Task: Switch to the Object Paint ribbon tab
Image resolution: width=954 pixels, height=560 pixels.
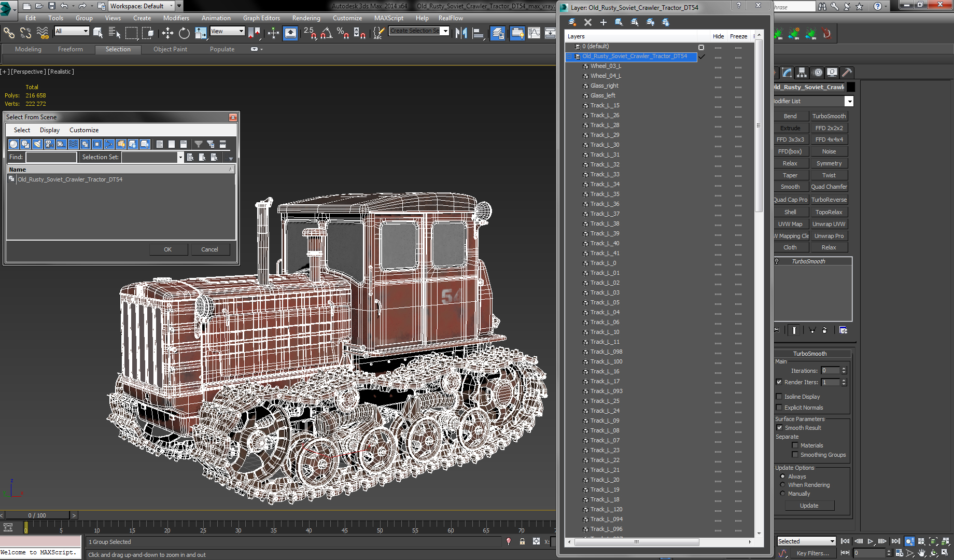Action: [x=170, y=49]
